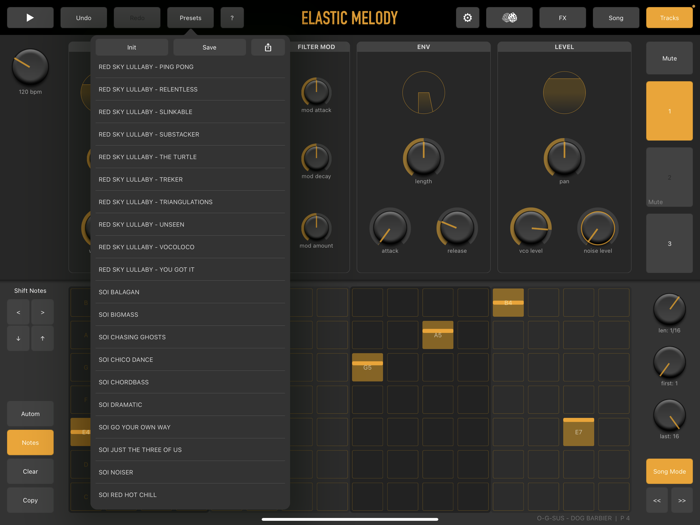The width and height of the screenshot is (700, 525).
Task: Click the len: 1/16 knob
Action: point(670,309)
